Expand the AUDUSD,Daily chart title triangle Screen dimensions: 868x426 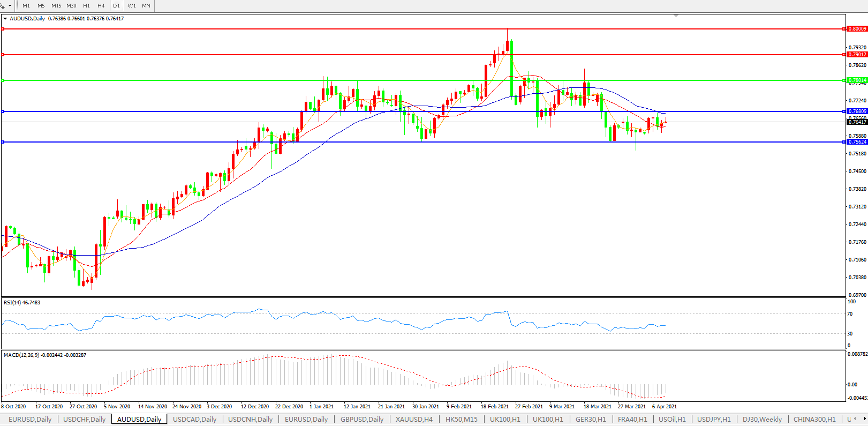5,19
